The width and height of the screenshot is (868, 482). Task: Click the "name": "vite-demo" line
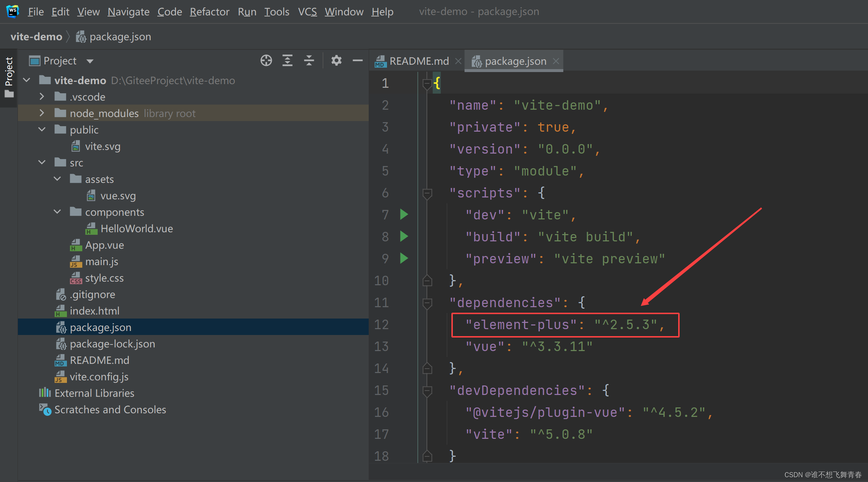tap(529, 105)
